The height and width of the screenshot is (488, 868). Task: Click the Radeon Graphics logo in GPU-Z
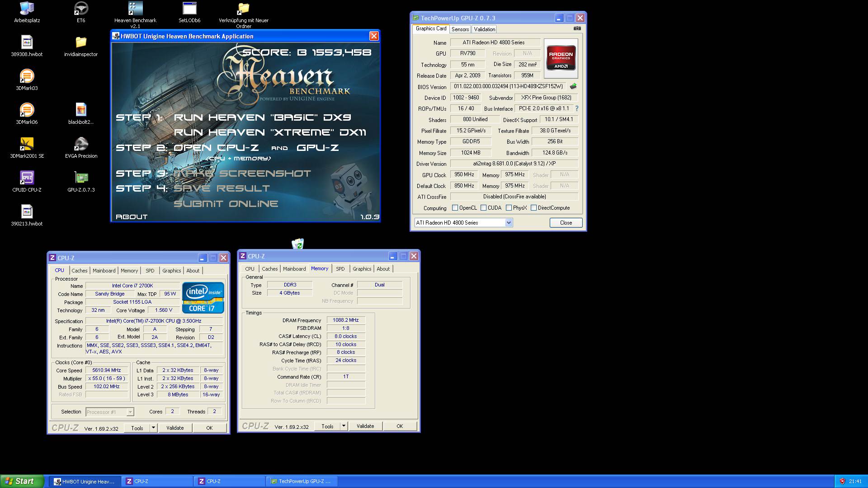tap(561, 57)
